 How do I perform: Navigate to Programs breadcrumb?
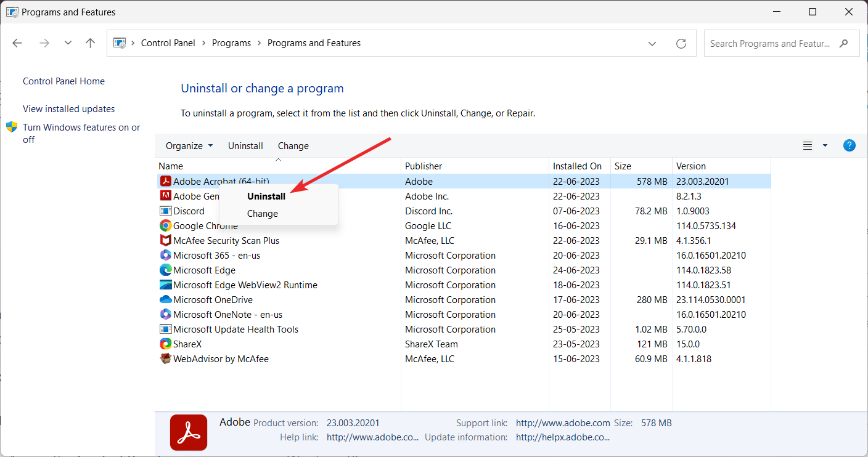[231, 43]
